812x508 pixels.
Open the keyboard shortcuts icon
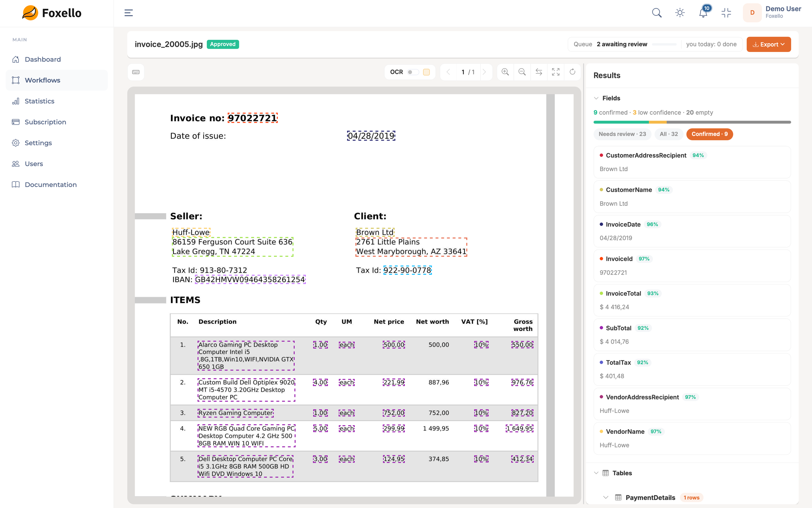coord(136,72)
